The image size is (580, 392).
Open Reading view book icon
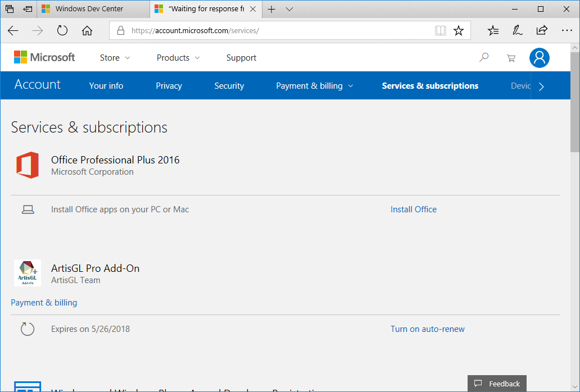point(440,30)
